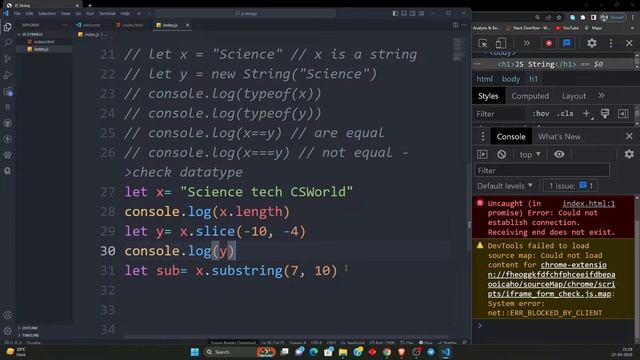Toggle the DevTools device toolbar icon
This screenshot has height=360, width=640.
(x=501, y=43)
